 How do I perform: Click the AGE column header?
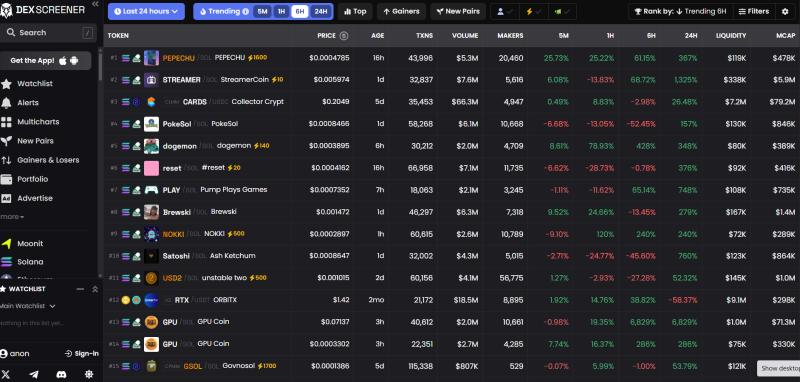[378, 36]
